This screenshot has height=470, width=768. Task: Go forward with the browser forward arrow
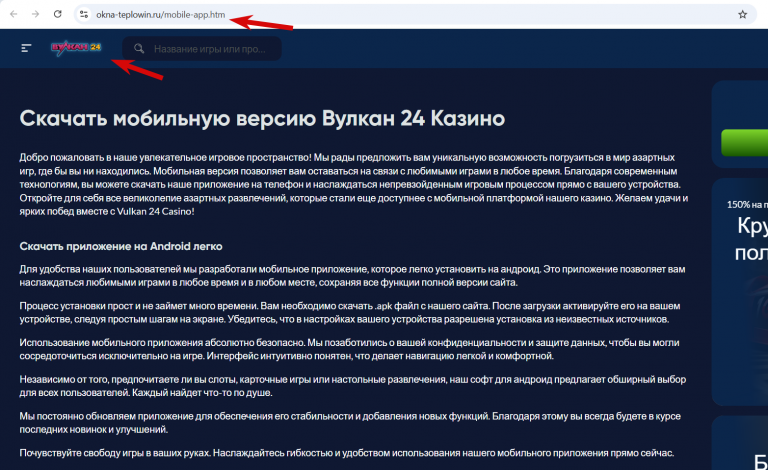[35, 14]
